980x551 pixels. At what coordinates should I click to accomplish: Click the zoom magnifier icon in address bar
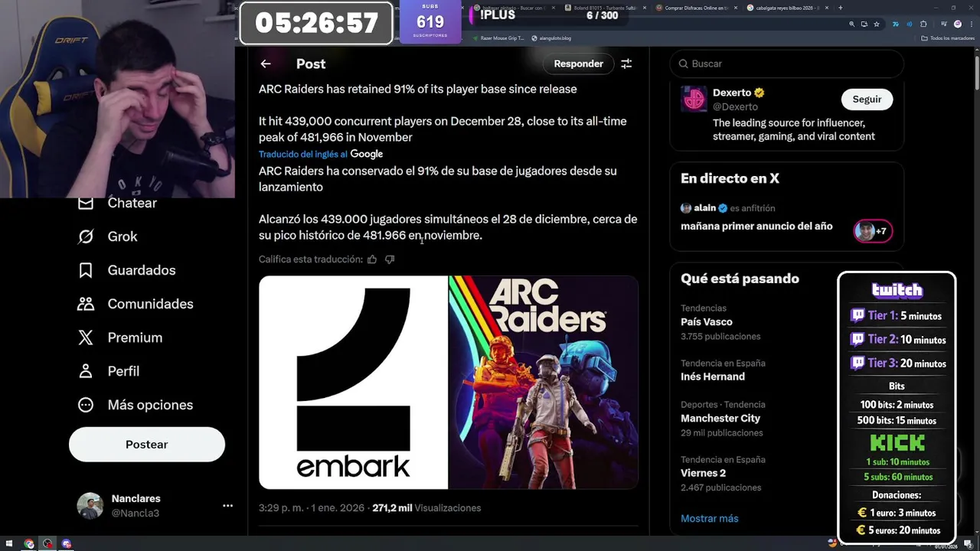coord(851,24)
